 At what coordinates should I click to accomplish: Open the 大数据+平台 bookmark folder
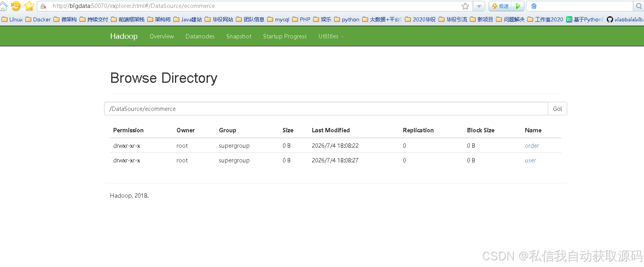[x=382, y=19]
